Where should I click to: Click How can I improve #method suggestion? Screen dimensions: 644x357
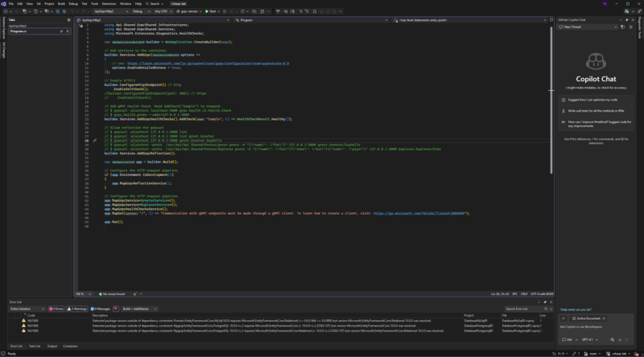[x=596, y=124]
